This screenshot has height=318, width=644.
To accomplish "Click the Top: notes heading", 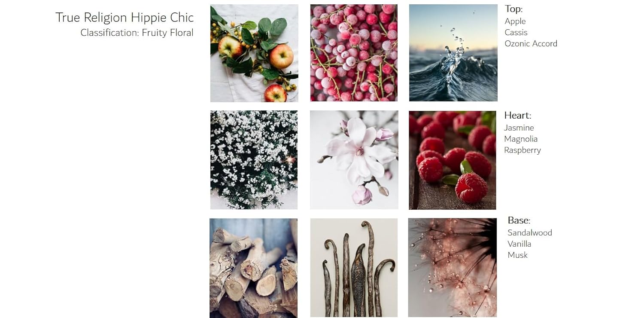I will coord(513,9).
